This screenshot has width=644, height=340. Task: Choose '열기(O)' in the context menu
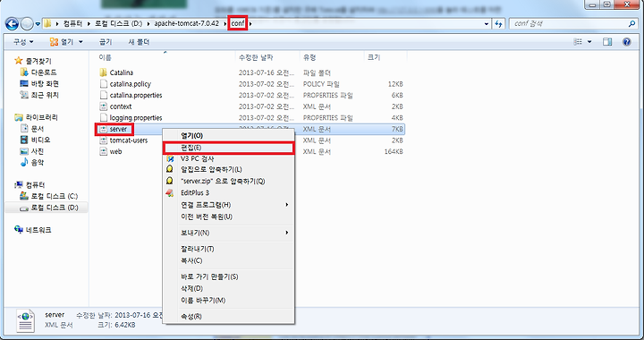click(229, 135)
